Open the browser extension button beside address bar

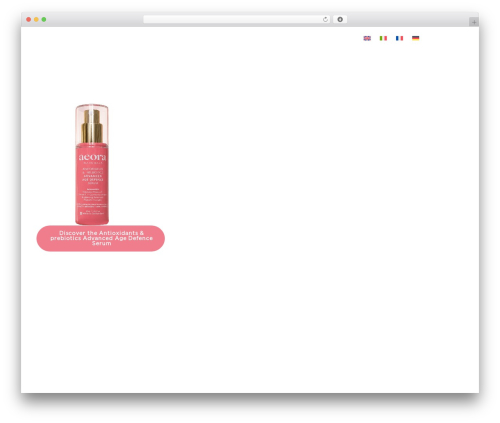point(340,20)
